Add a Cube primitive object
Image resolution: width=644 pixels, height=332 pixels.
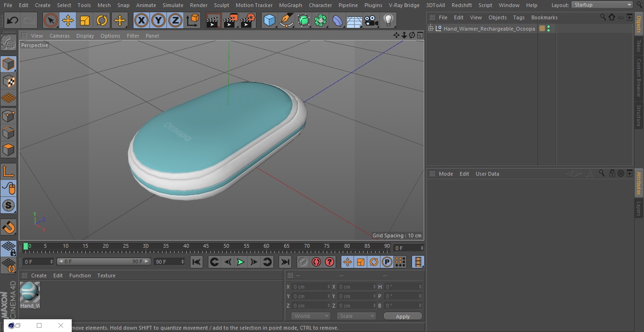coord(269,20)
